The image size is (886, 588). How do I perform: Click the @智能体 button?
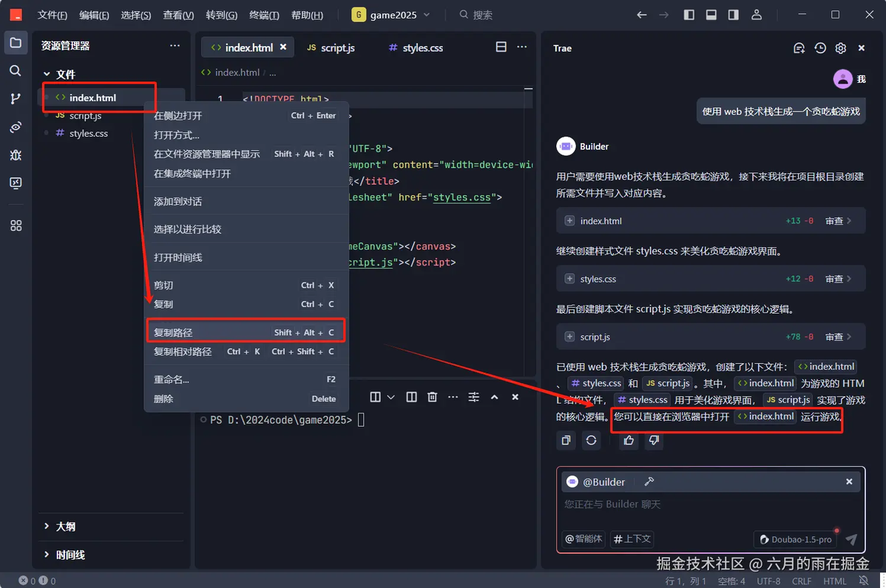point(584,539)
